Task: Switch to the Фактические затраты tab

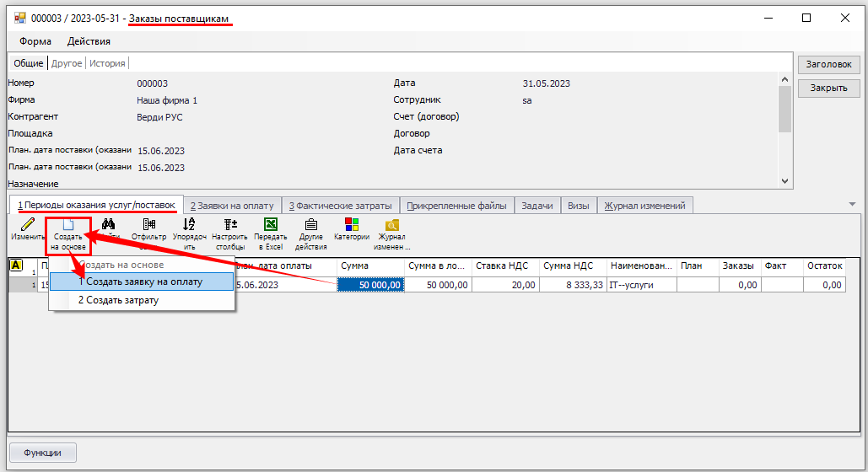Action: [340, 205]
